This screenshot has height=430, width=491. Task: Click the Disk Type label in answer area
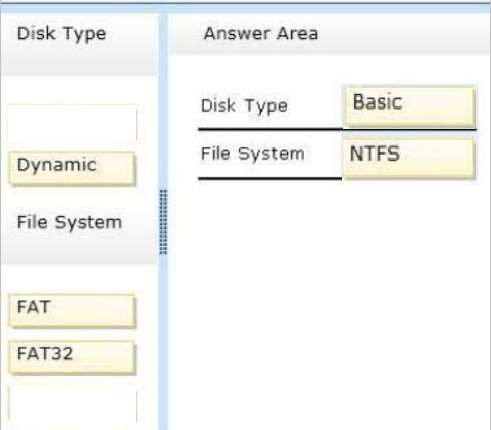pyautogui.click(x=244, y=106)
